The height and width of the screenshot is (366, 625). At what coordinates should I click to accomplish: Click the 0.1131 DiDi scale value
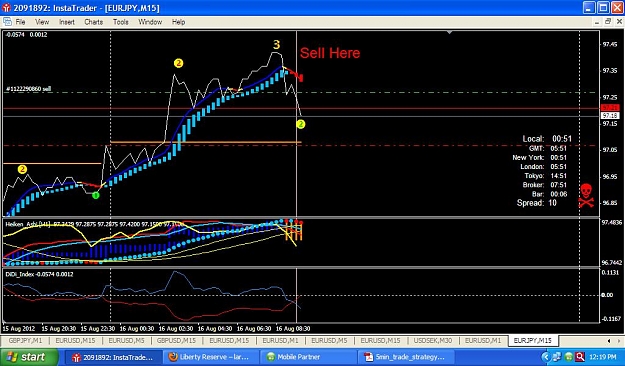click(x=610, y=273)
